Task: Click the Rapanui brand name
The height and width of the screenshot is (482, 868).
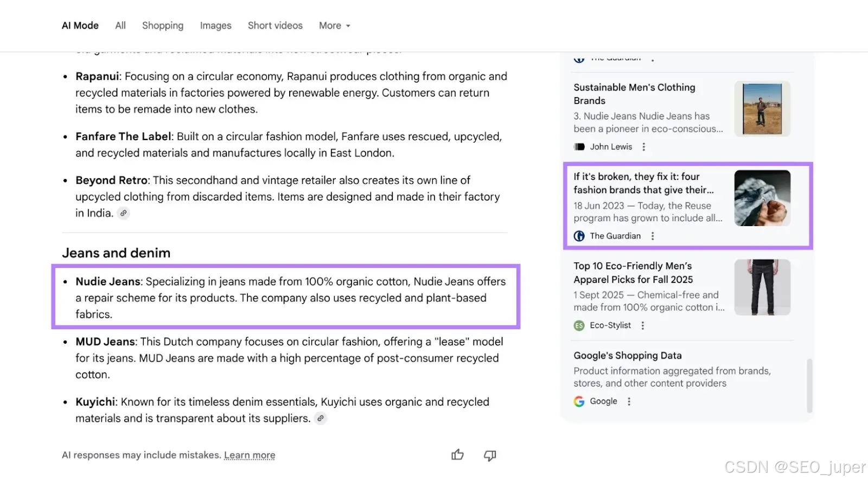Action: [x=98, y=76]
